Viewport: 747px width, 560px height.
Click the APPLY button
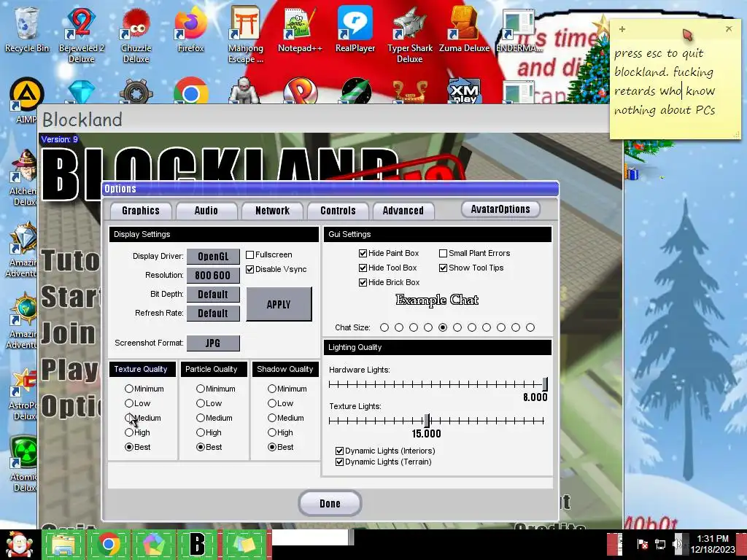[x=279, y=304]
